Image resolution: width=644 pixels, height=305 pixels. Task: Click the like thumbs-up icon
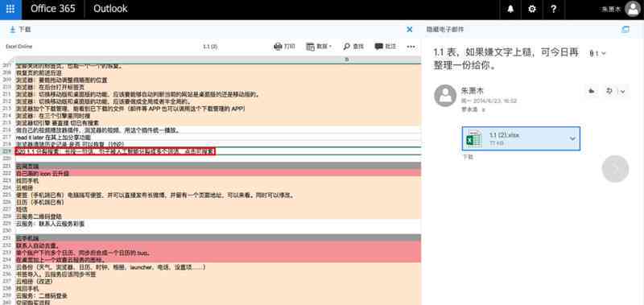pos(592,91)
